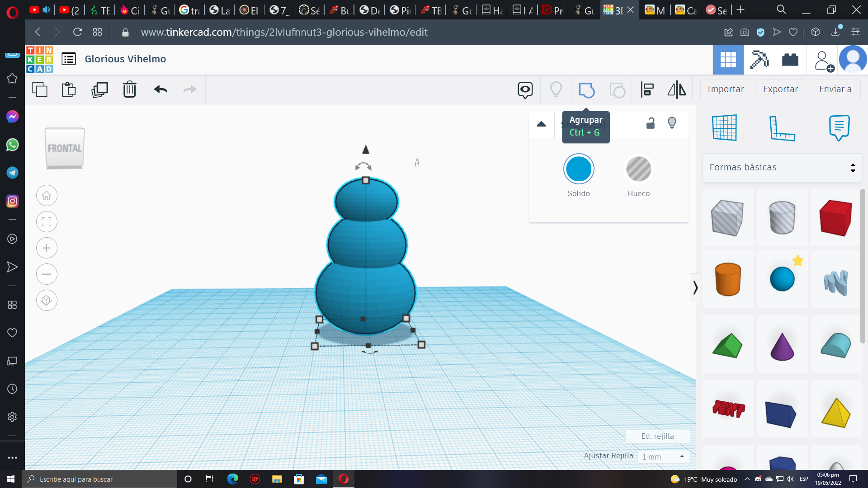Open Microsoft Edge from taskbar

click(x=232, y=479)
